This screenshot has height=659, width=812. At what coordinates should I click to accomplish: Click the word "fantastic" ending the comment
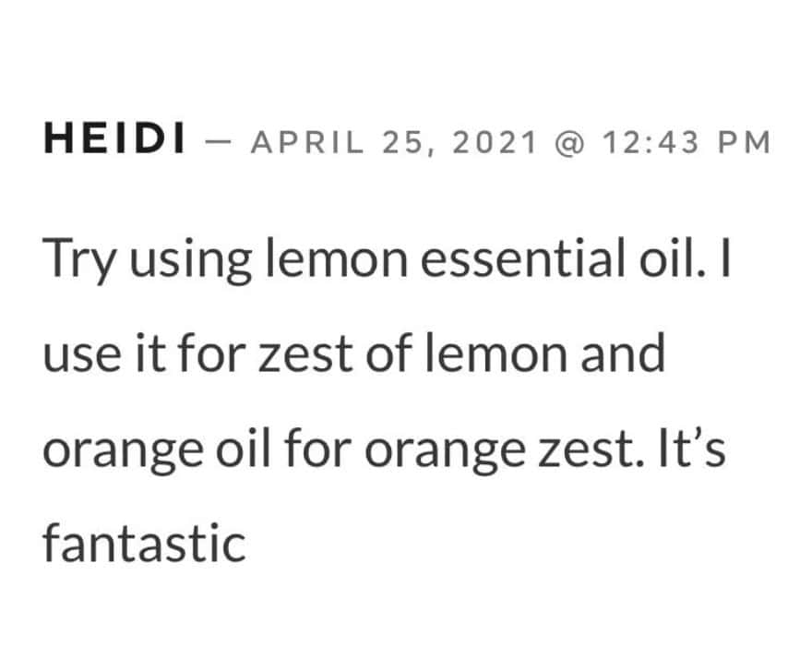point(144,542)
